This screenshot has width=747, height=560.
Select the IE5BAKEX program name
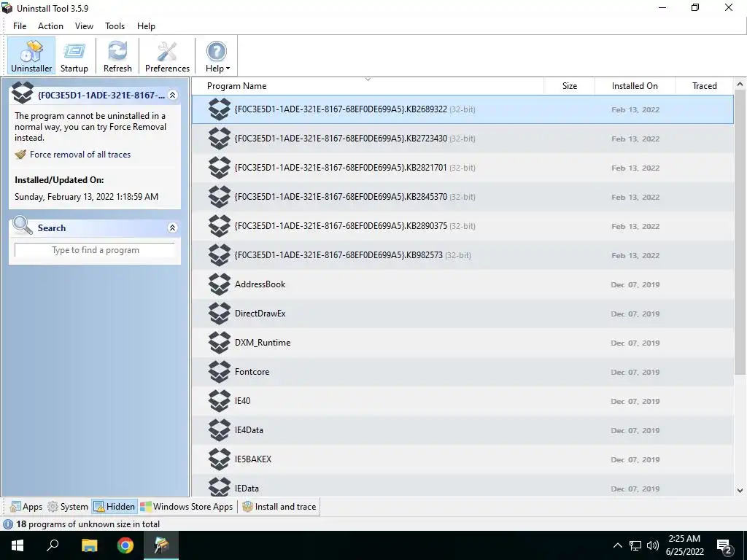click(253, 459)
